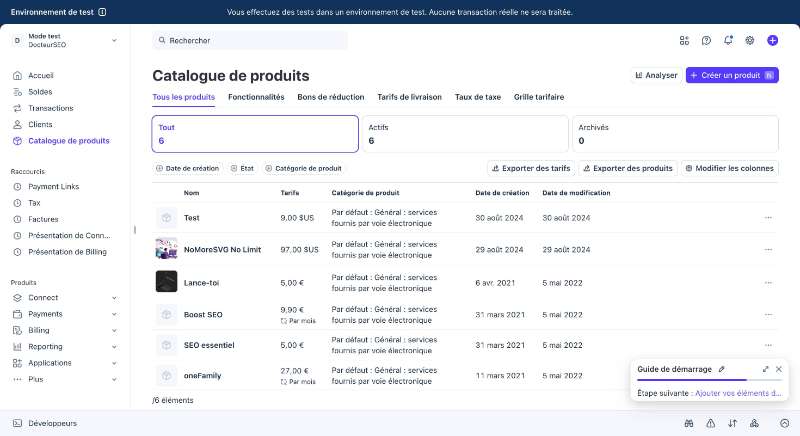The width and height of the screenshot is (800, 436).
Task: Click the pencil edit icon in Guide de démarrage
Action: [721, 369]
